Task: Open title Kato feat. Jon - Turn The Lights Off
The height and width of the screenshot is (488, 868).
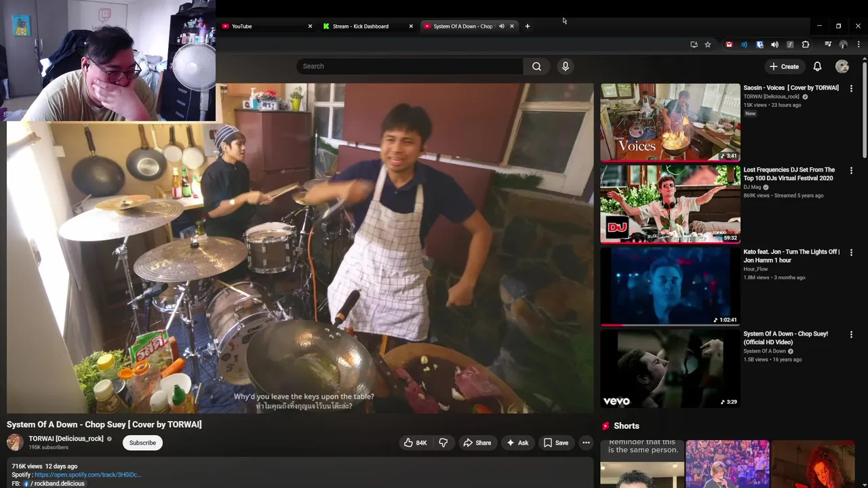Action: coord(791,256)
